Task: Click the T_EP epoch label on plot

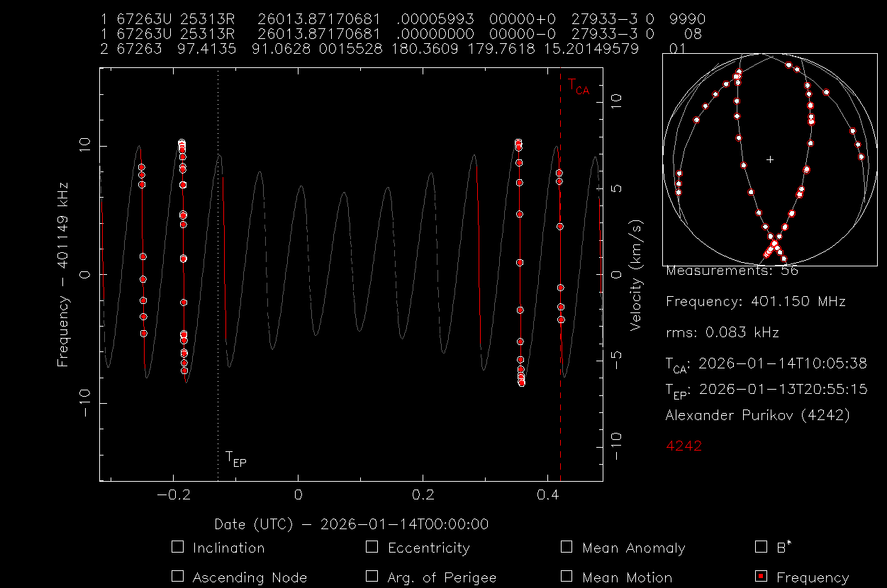Action: [235, 458]
